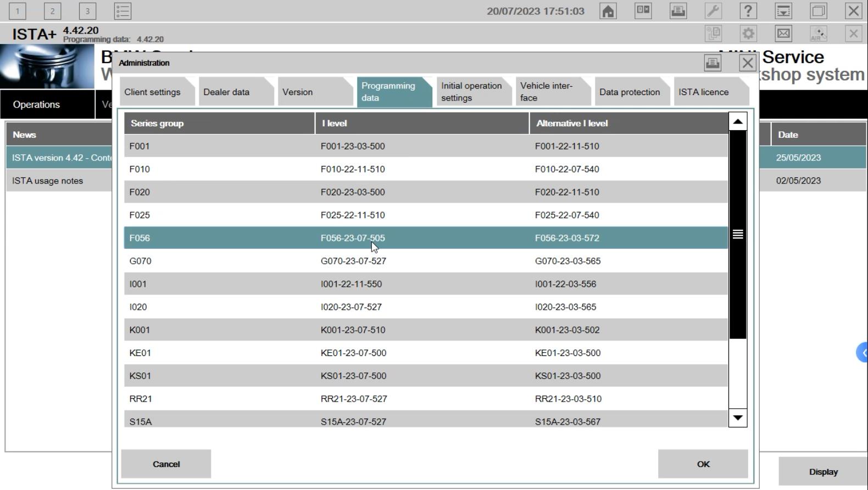Click the gear settings icon in second toolbar
Screen dimensions: 868x490
point(748,34)
